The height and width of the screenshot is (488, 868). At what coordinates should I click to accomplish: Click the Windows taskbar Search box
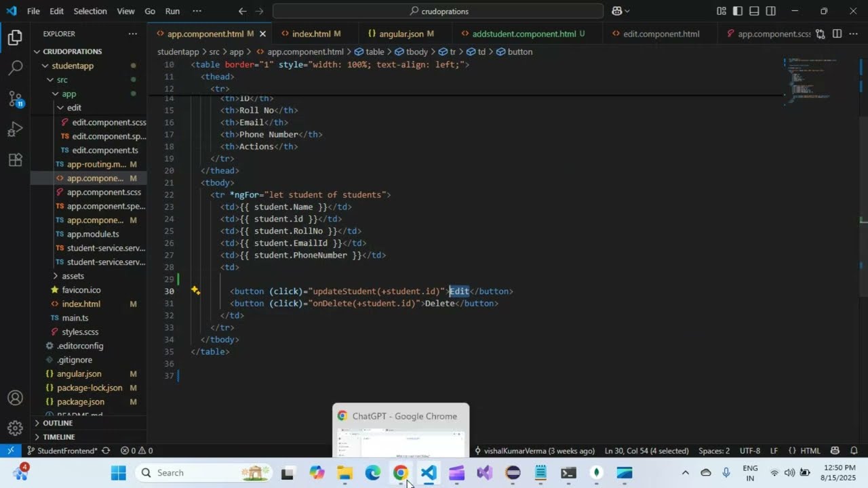point(203,473)
